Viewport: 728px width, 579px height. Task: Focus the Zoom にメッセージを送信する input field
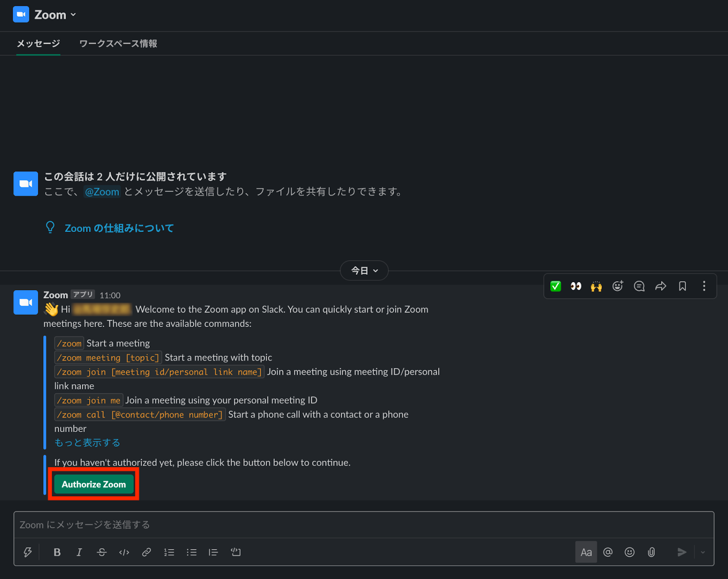pyautogui.click(x=364, y=525)
